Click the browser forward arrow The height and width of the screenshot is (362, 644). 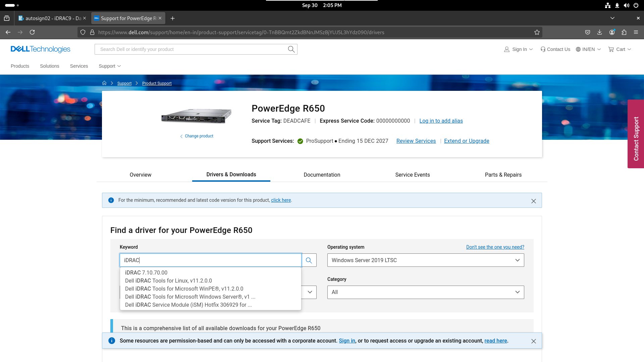20,32
